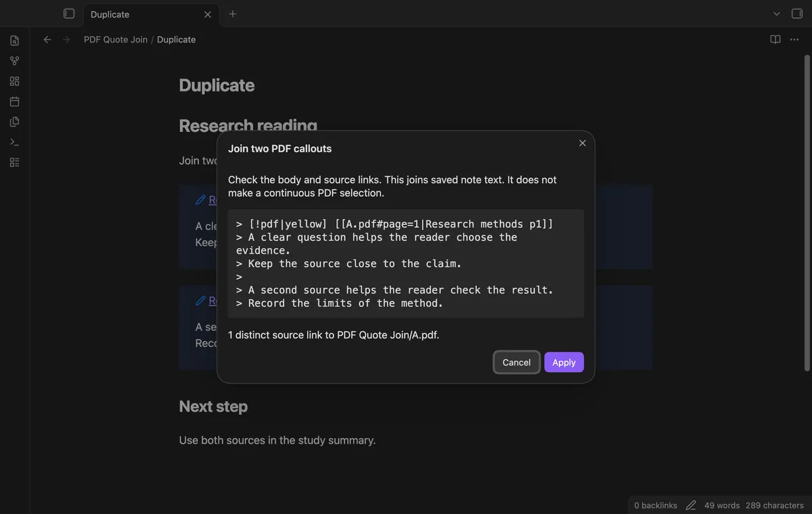Click the 289 characters status entry
This screenshot has width=812, height=514.
775,505
